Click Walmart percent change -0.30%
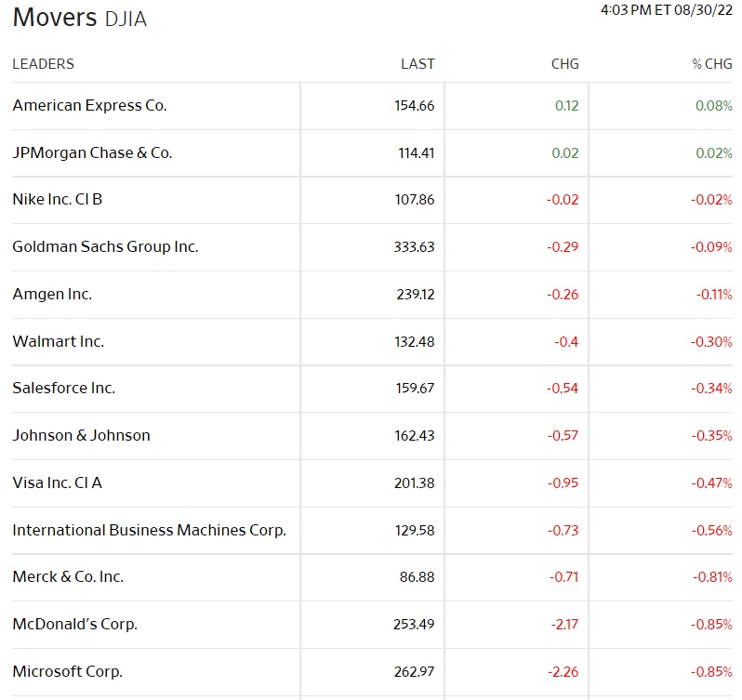The height and width of the screenshot is (700, 742). point(711,342)
